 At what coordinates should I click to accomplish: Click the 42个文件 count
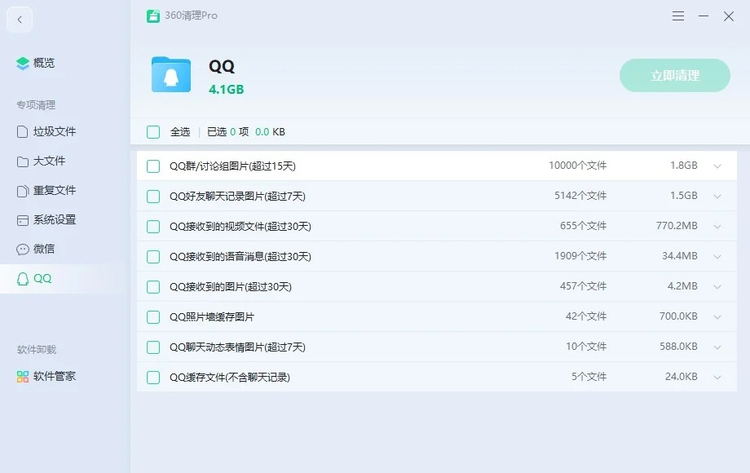(586, 316)
